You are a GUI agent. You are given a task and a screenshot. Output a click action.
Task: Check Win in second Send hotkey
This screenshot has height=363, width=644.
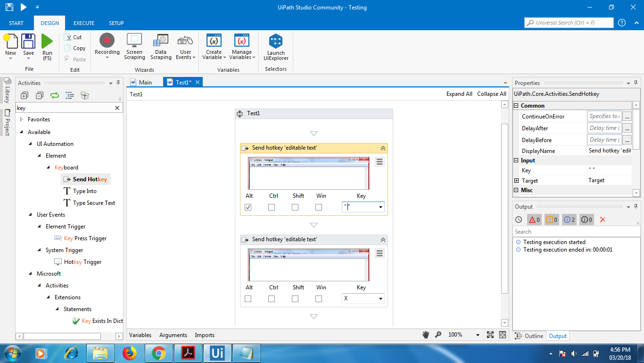(x=319, y=299)
